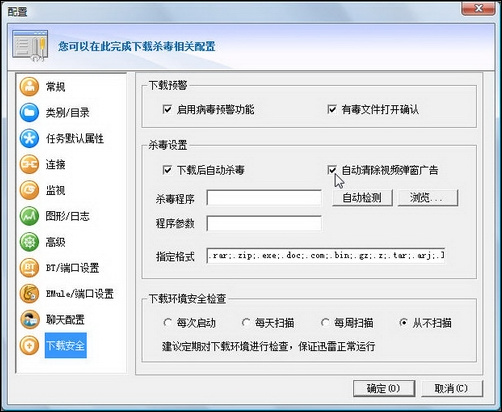502x412 pixels.
Task: Disable 下载后自动杀毒 checkbox
Action: pyautogui.click(x=167, y=170)
